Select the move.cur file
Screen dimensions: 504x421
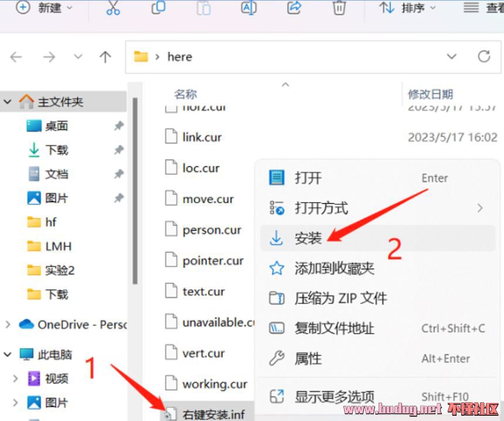point(208,199)
